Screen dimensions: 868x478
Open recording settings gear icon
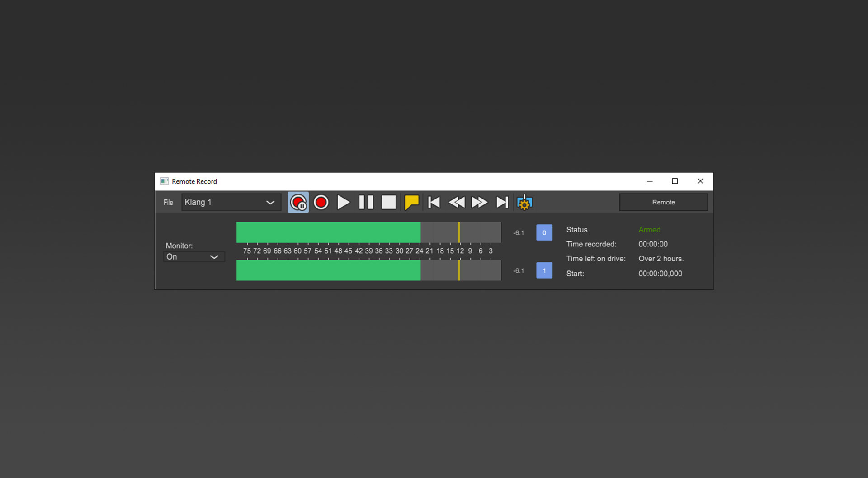tap(524, 202)
